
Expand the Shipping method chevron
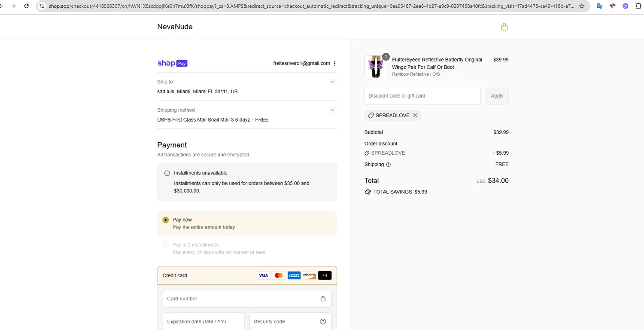332,110
